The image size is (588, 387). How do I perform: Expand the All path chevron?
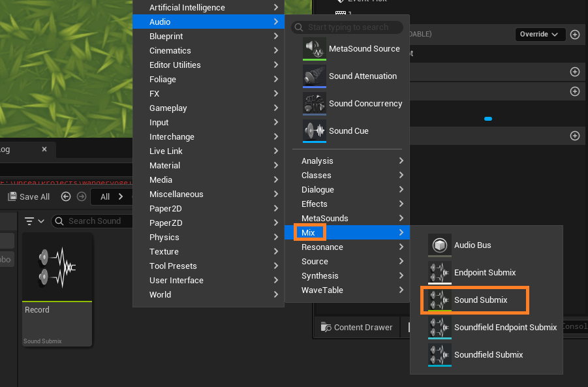[121, 196]
